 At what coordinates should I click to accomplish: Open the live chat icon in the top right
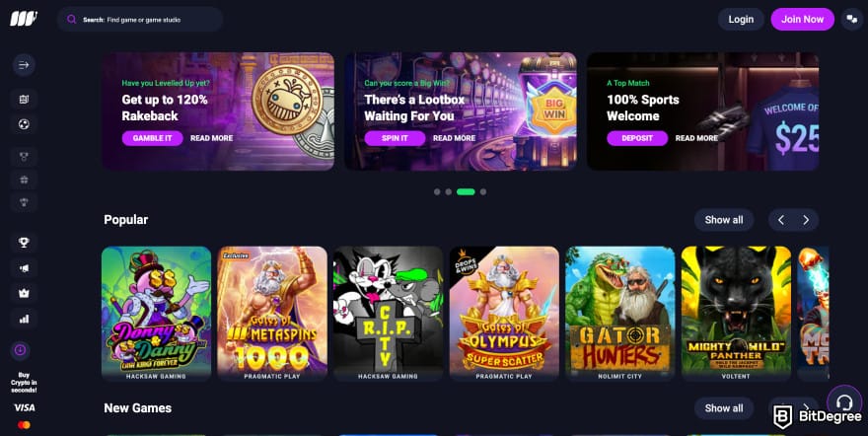pos(851,20)
